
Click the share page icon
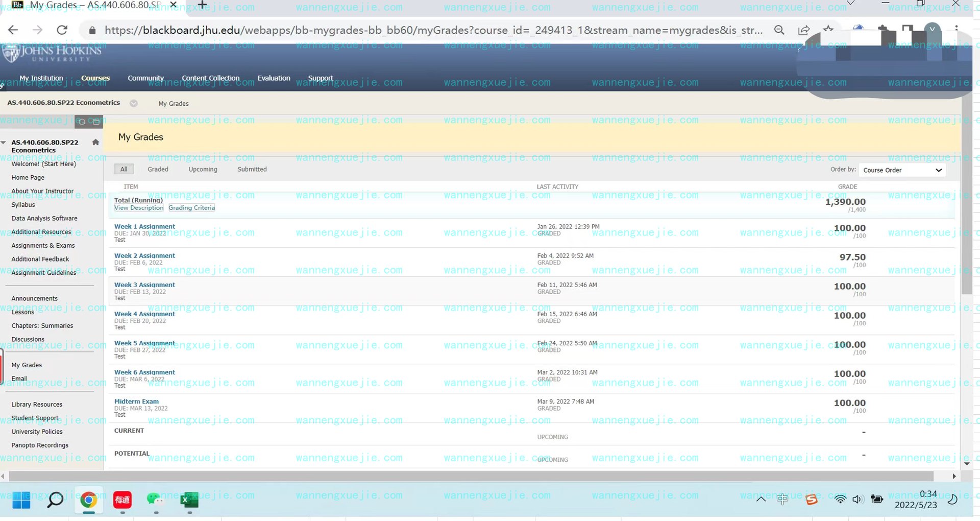[804, 30]
